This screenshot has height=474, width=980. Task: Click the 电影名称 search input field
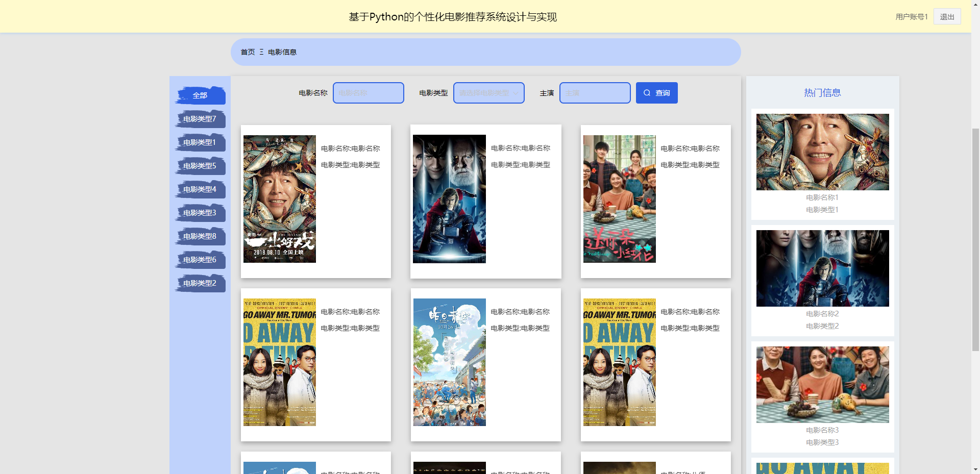click(368, 93)
